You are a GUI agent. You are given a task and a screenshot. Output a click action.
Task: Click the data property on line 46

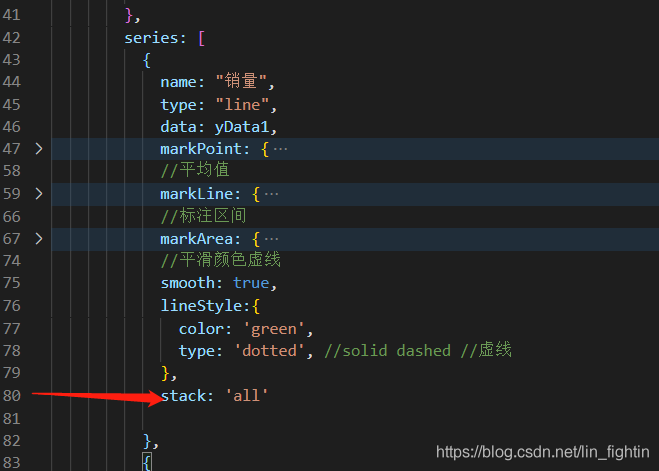[x=178, y=127]
